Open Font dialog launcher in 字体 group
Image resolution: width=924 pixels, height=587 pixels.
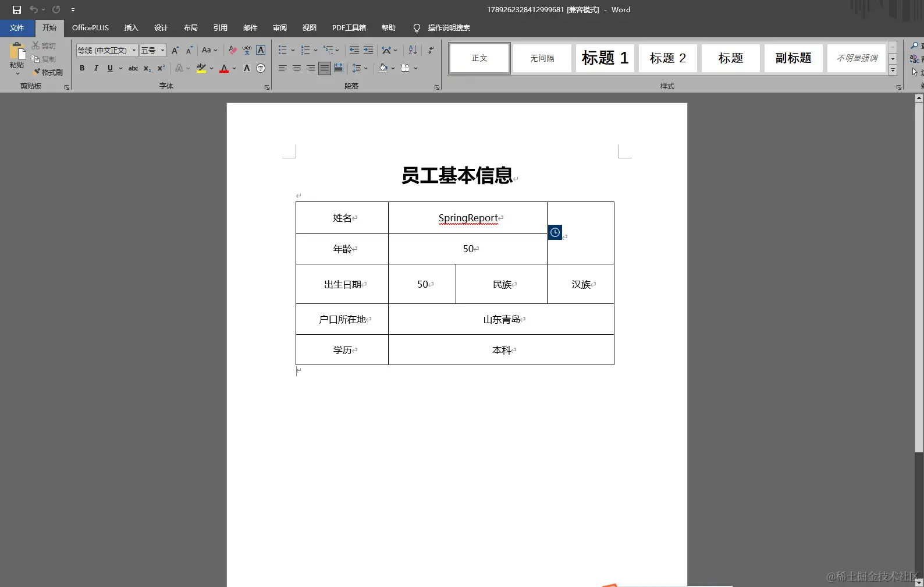pyautogui.click(x=267, y=87)
